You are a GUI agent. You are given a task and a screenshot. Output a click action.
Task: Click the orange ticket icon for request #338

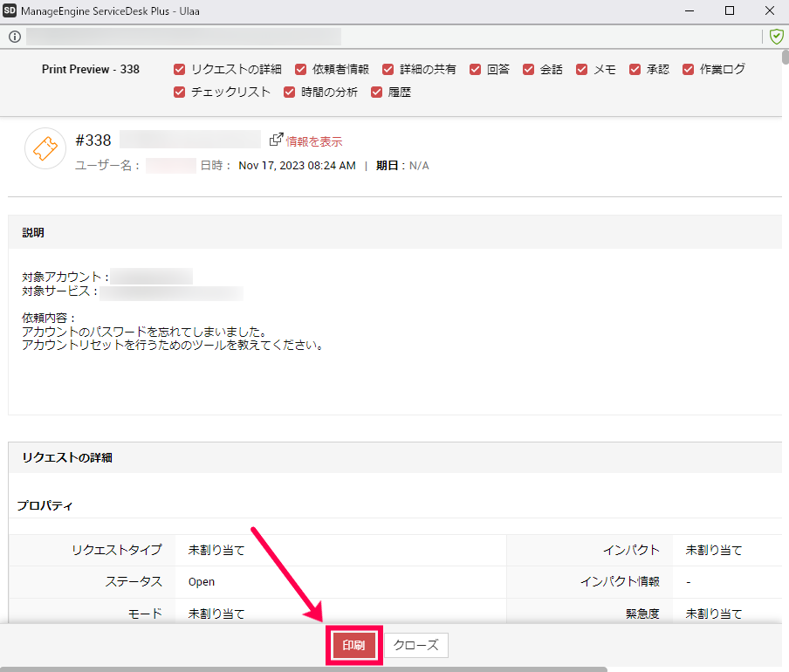click(x=45, y=148)
